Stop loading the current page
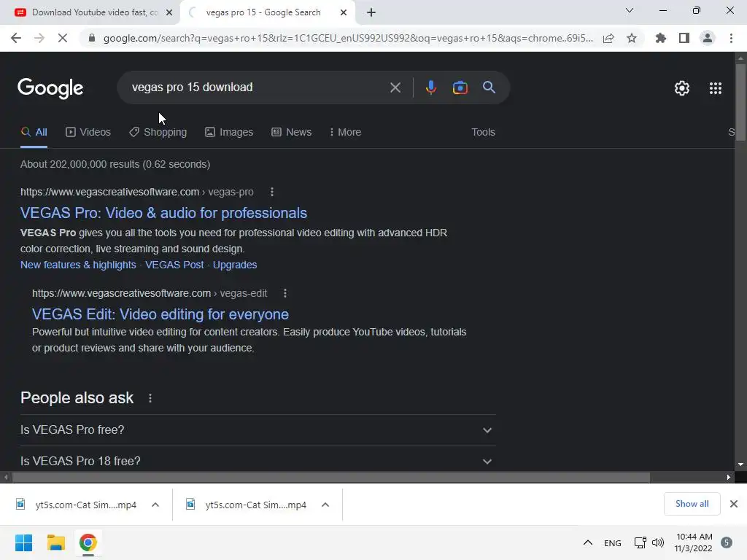 (63, 38)
